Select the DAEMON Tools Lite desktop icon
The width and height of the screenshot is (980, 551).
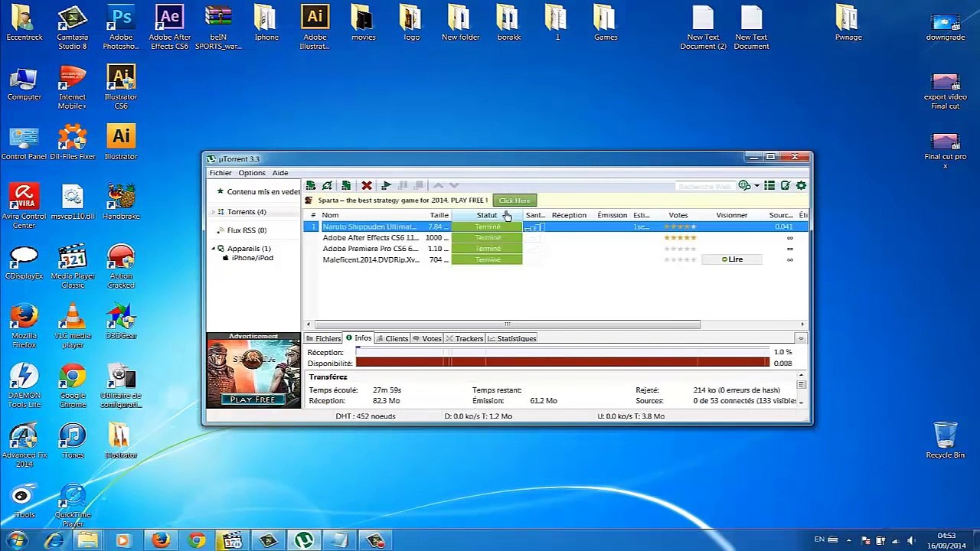click(x=24, y=386)
